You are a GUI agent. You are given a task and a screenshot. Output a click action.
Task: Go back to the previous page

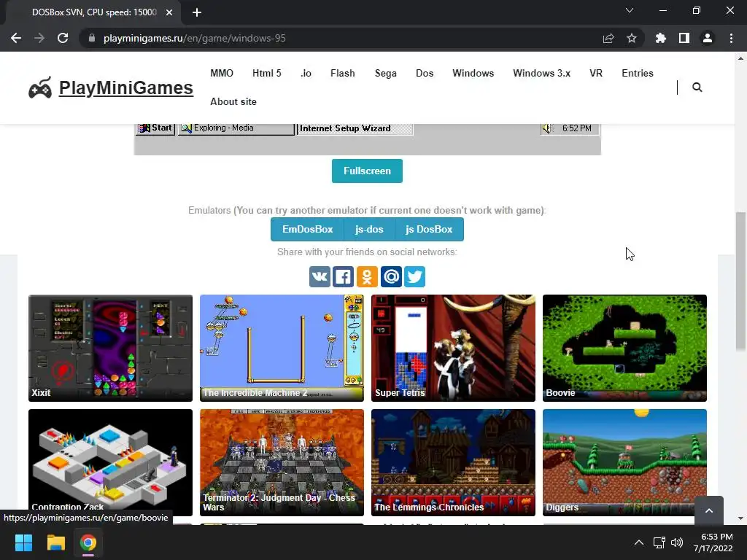pyautogui.click(x=16, y=38)
